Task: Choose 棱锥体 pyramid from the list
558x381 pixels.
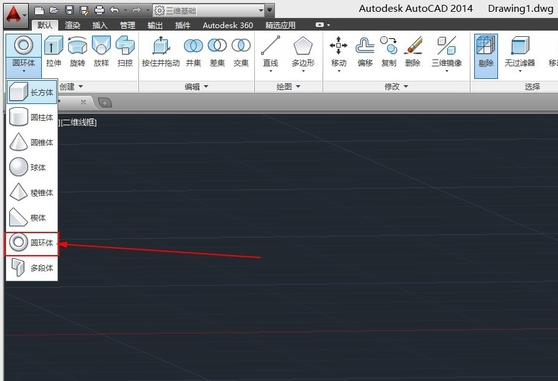Action: tap(32, 192)
